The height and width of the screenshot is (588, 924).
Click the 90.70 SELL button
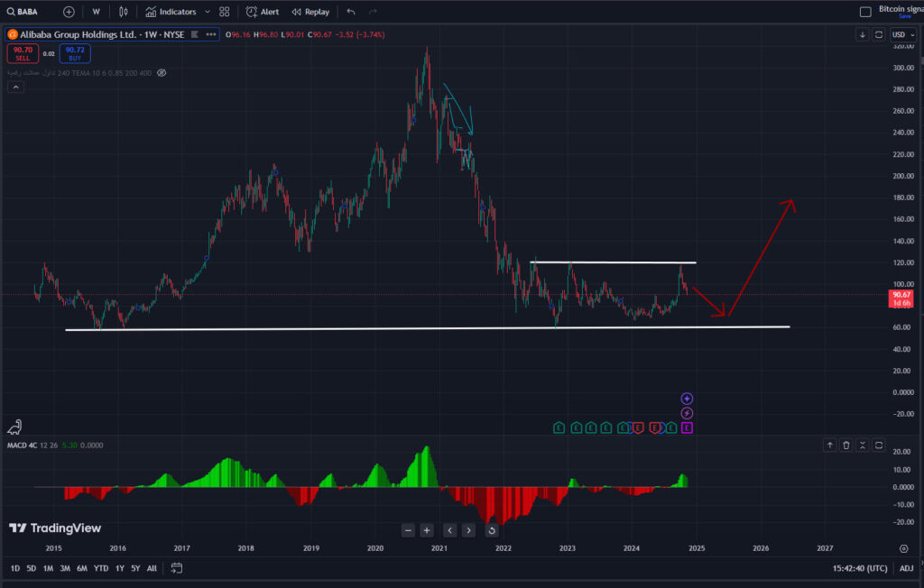23,53
